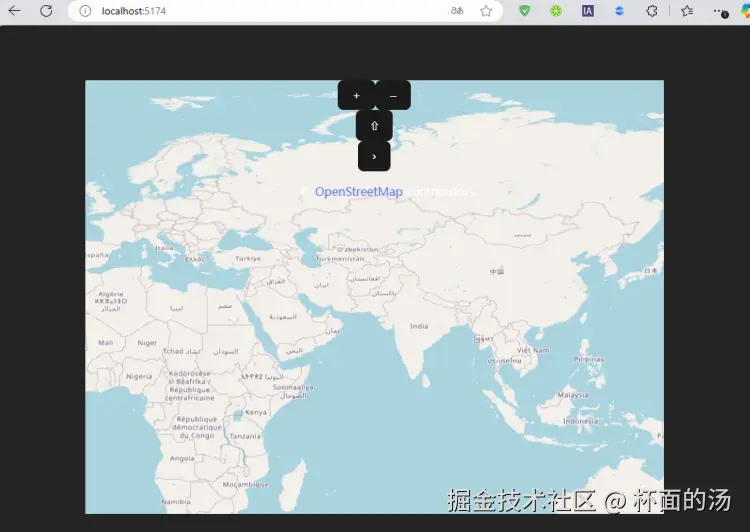View site information icon in address bar
Image resolution: width=750 pixels, height=532 pixels.
85,11
